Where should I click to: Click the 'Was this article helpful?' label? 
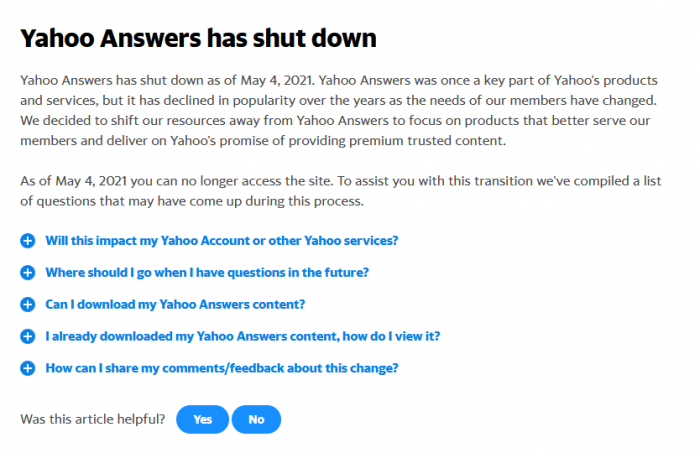point(92,420)
